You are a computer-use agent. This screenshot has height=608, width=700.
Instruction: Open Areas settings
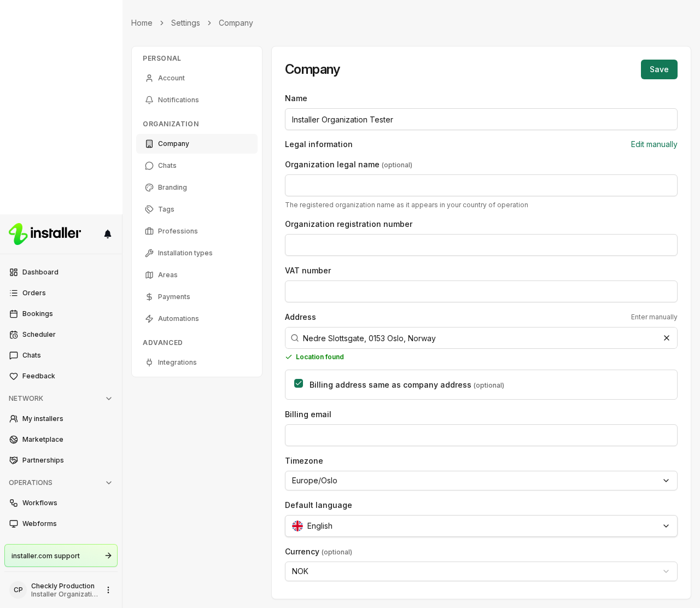click(197, 275)
